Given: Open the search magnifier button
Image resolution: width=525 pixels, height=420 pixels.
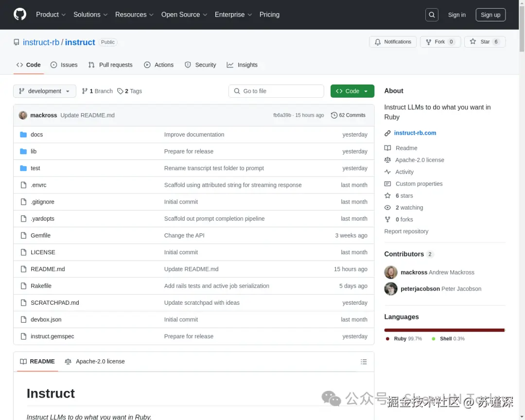Looking at the screenshot, I should click(432, 15).
